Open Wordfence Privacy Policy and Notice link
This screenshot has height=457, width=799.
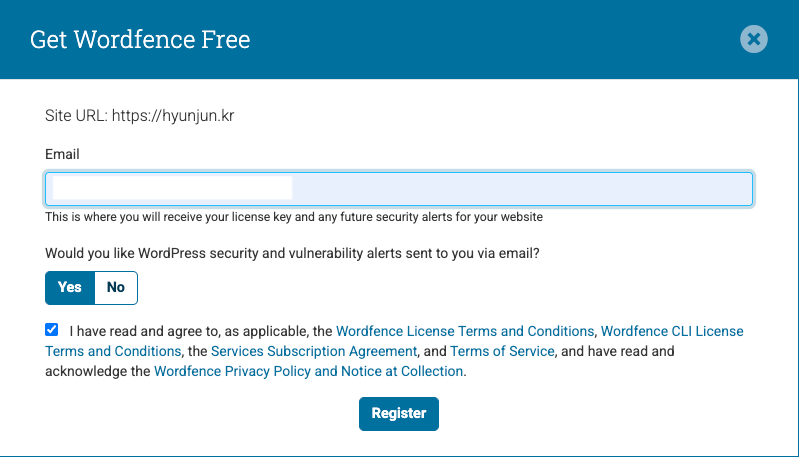308,371
